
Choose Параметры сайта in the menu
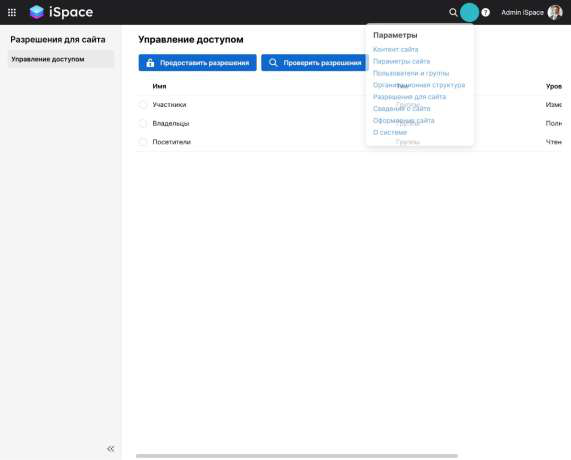point(401,61)
